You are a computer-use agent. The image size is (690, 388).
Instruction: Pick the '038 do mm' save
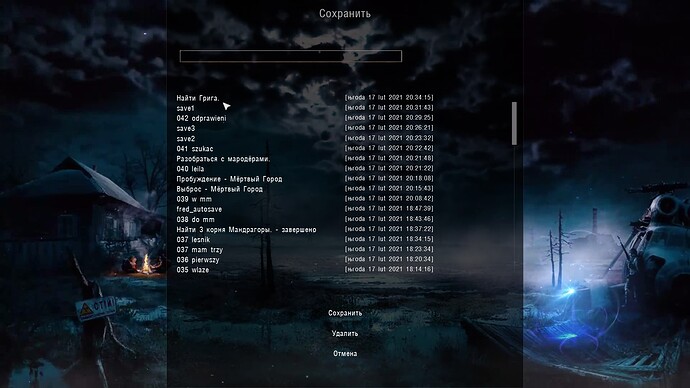click(305, 219)
